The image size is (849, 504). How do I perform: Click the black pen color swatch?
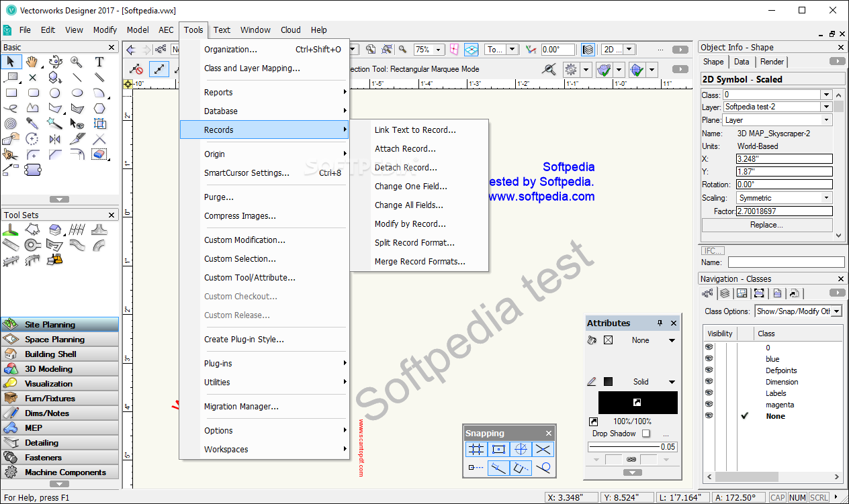point(637,403)
